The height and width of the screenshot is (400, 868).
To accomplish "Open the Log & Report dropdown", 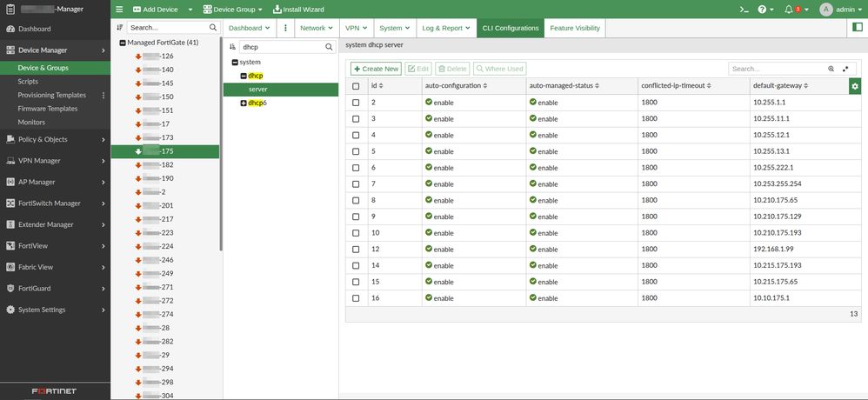I will [x=445, y=28].
